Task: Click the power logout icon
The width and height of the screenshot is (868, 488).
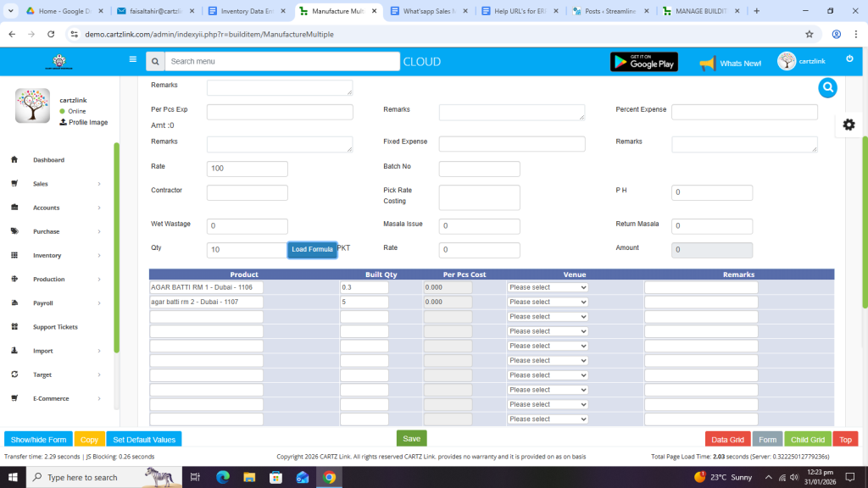Action: coord(849,59)
